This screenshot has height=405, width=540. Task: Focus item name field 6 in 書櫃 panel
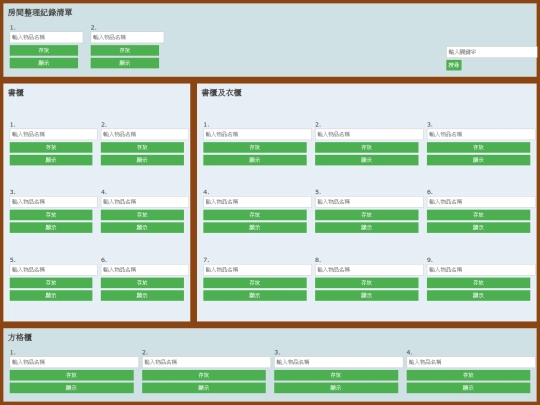(x=145, y=270)
